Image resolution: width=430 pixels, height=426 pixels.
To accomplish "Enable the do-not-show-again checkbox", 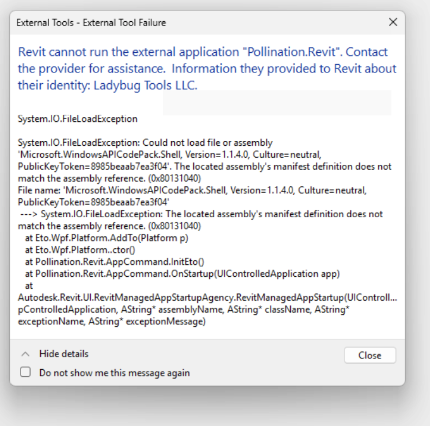I will tap(25, 372).
